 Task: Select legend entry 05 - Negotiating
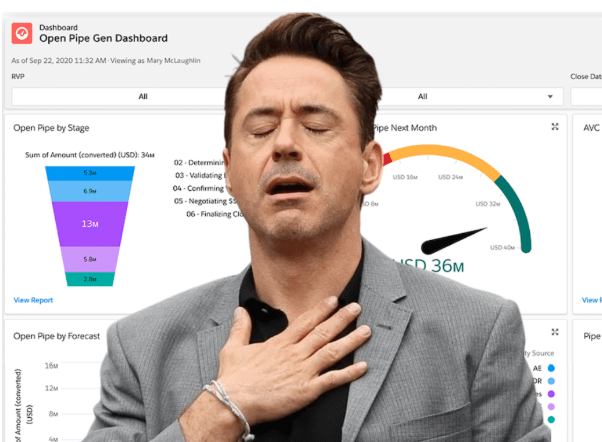(205, 201)
